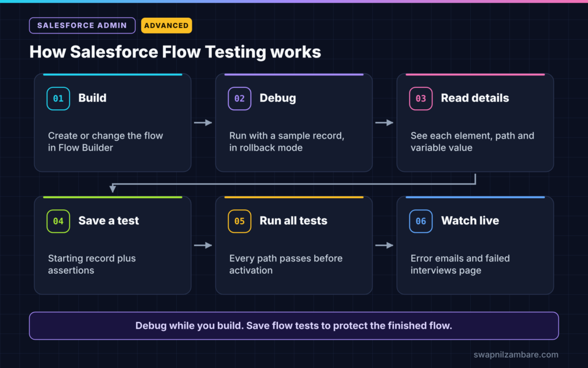Select the 'Debug' card heading
The height and width of the screenshot is (368, 588).
click(x=277, y=98)
